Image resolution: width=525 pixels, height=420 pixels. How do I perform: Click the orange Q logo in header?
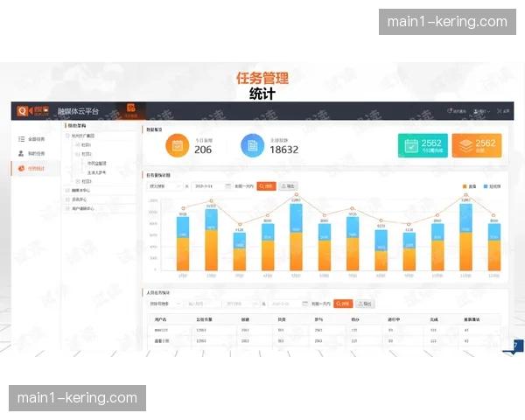[x=23, y=111]
